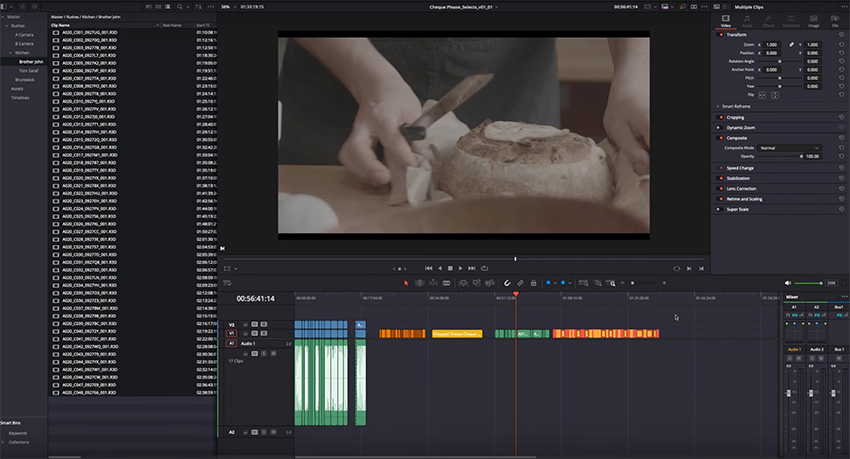Switch to the Audio inspector tab
Image resolution: width=850 pixels, height=459 pixels.
coord(747,20)
